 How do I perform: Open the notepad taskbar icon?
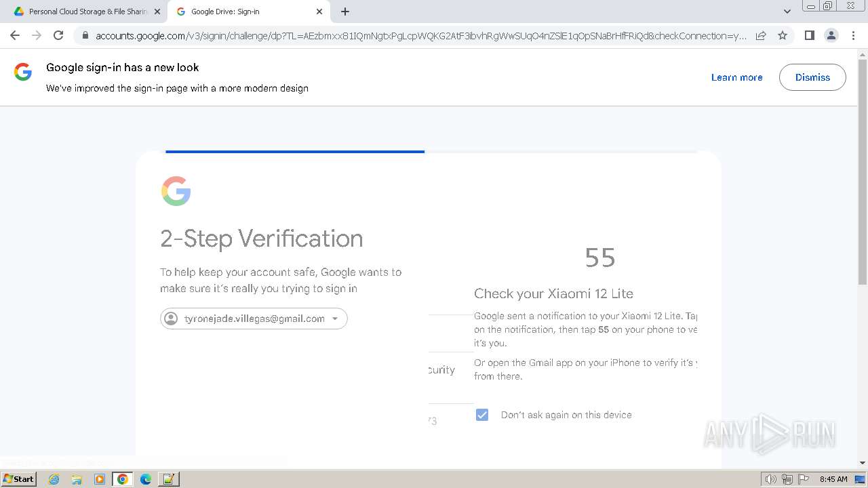click(169, 479)
